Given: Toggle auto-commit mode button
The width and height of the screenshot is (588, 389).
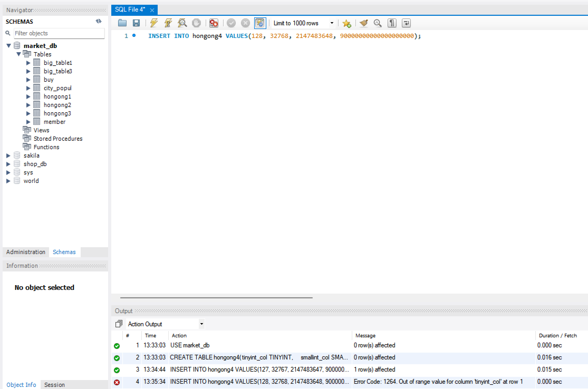Looking at the screenshot, I should pyautogui.click(x=260, y=23).
